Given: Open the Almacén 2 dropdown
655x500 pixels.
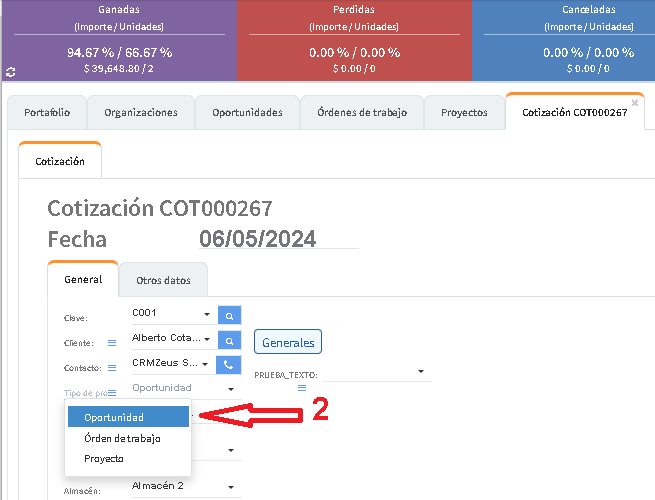Looking at the screenshot, I should pos(231,487).
